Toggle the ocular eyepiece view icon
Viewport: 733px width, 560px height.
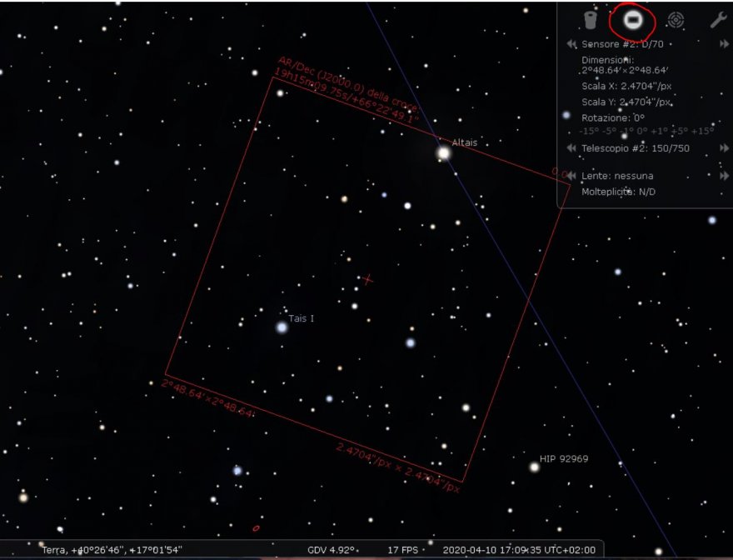click(591, 20)
